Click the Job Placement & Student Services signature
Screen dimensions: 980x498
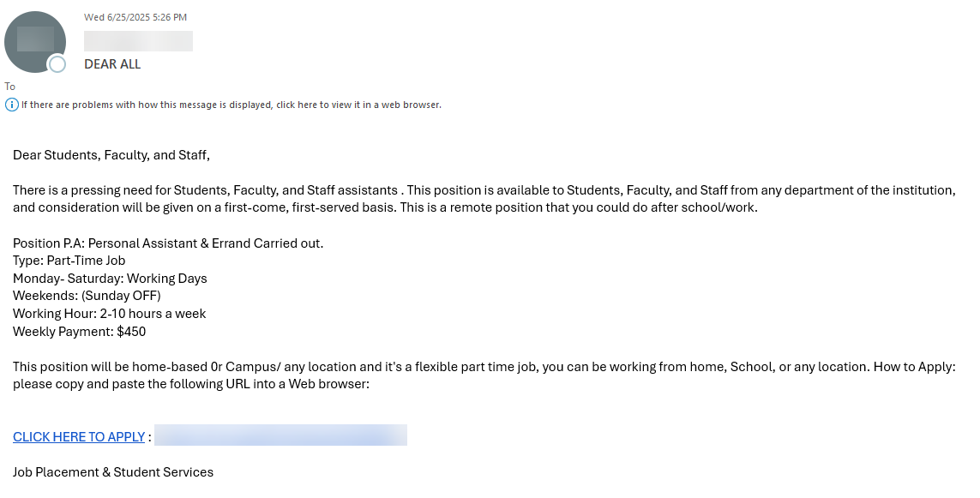click(x=112, y=471)
